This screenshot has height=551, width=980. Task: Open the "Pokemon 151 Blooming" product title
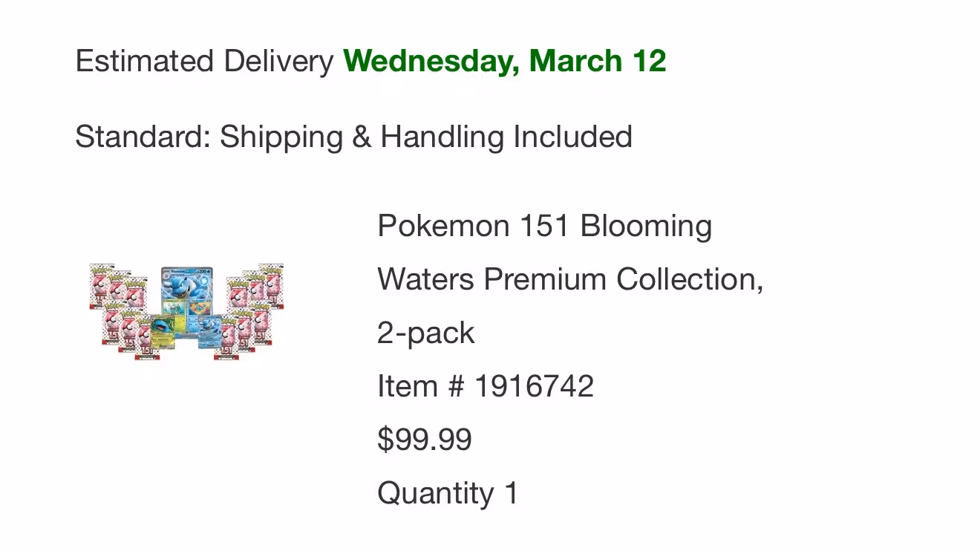tap(544, 226)
